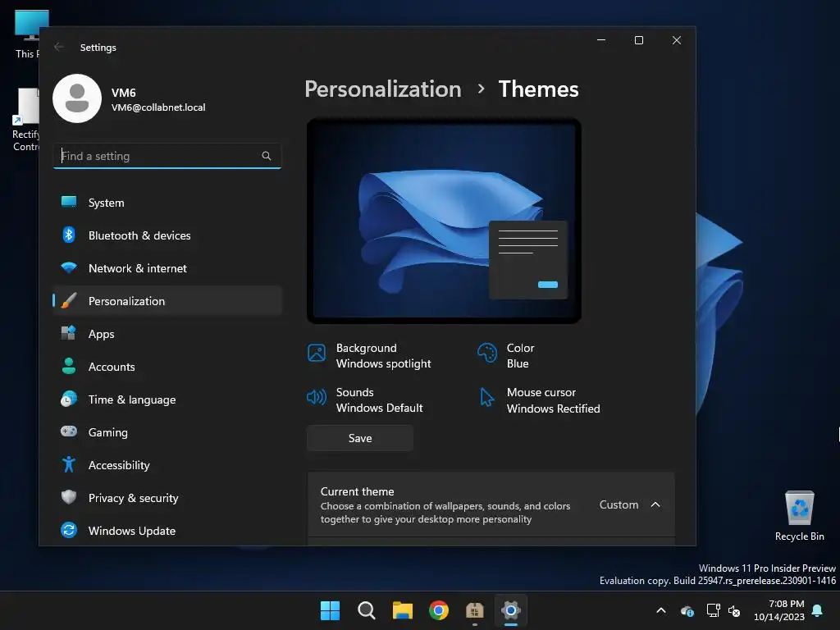Go to Network & internet label
The width and height of the screenshot is (840, 630).
click(138, 268)
